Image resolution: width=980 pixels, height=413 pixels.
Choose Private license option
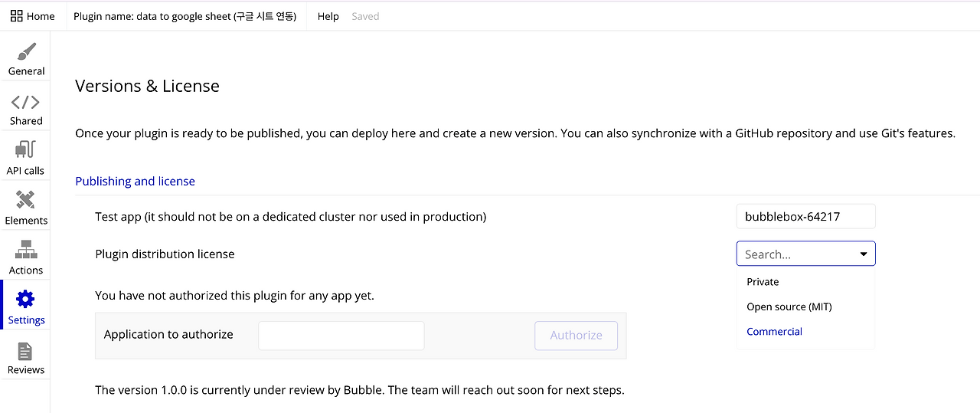[x=763, y=282]
